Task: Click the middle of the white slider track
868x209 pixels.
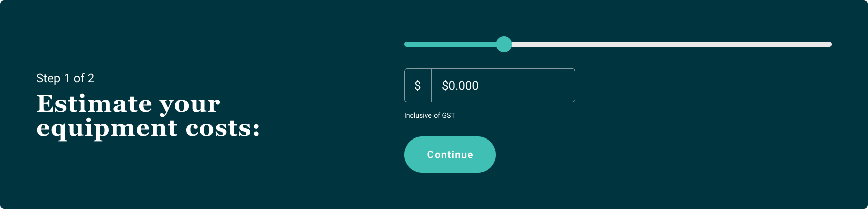Action: pyautogui.click(x=670, y=44)
